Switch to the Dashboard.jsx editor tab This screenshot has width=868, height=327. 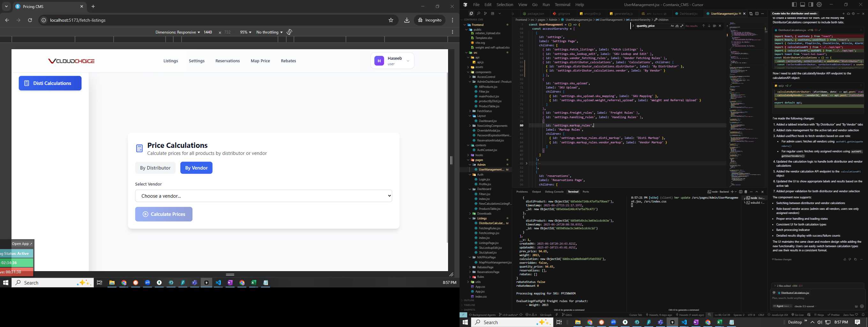687,14
